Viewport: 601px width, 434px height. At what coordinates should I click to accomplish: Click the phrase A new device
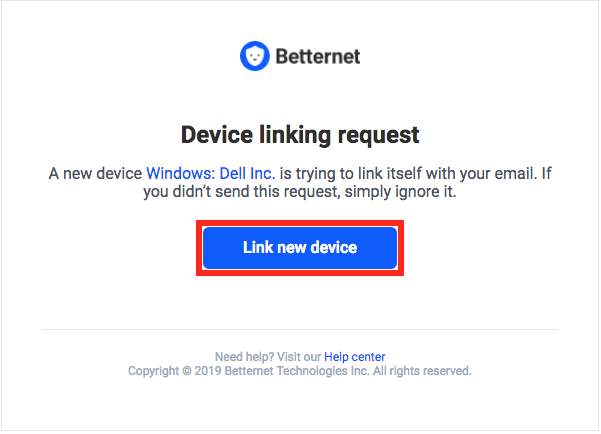tap(95, 173)
